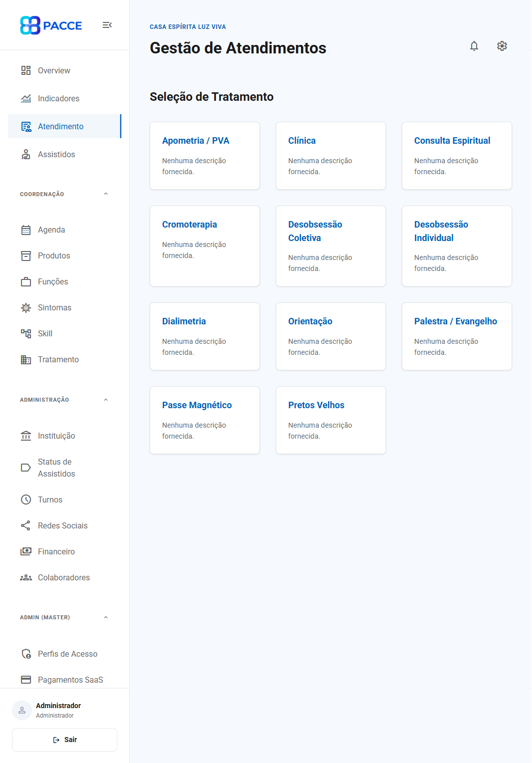Open the Palestra / Evangelho card
The height and width of the screenshot is (763, 532).
point(457,336)
